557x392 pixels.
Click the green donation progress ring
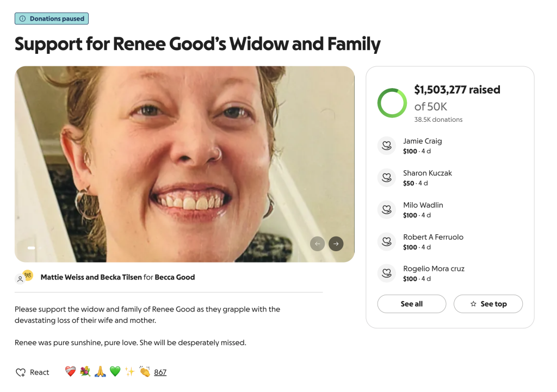[392, 103]
